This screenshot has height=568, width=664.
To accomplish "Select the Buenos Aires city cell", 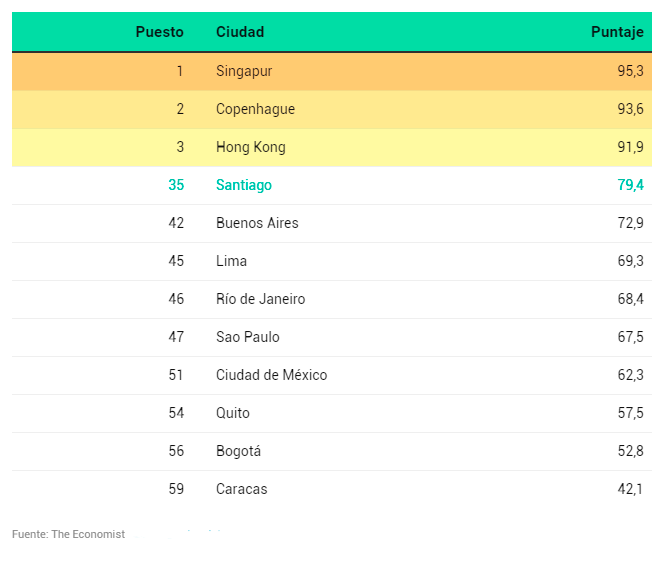I will click(x=257, y=223).
